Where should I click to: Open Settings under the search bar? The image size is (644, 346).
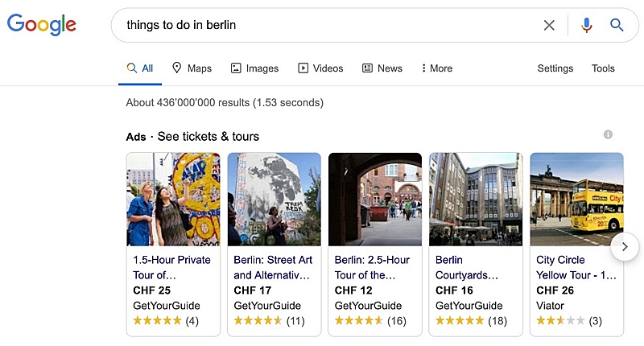tap(555, 68)
